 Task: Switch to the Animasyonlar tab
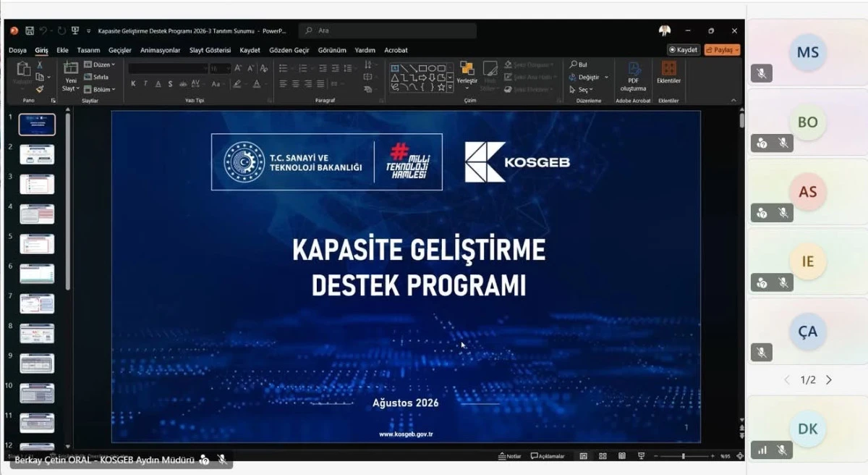click(160, 50)
